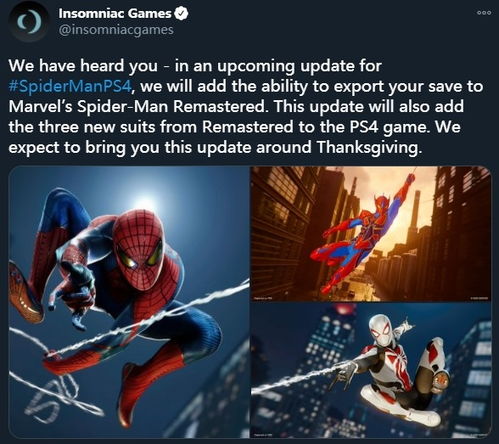View the white Armored Advanced suit image

[371, 371]
